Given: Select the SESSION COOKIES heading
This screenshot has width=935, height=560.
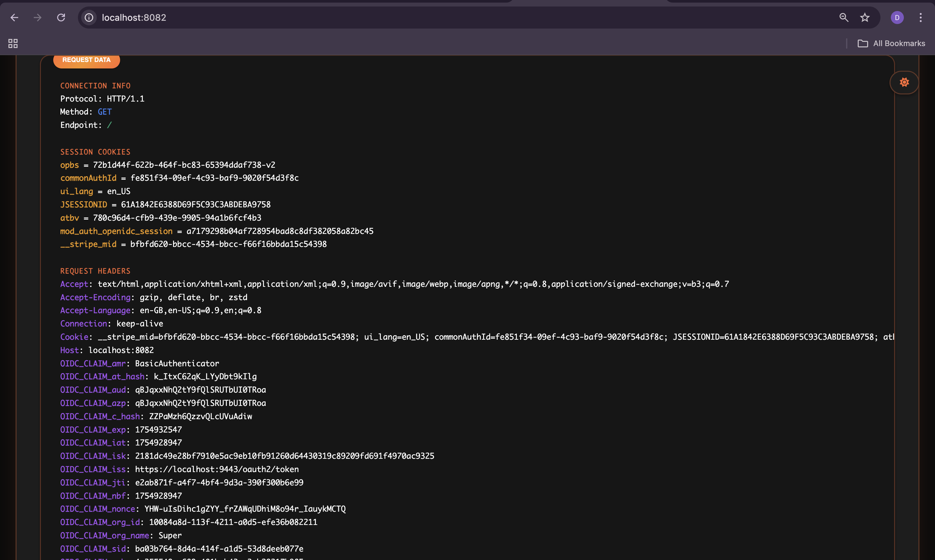Looking at the screenshot, I should [95, 152].
